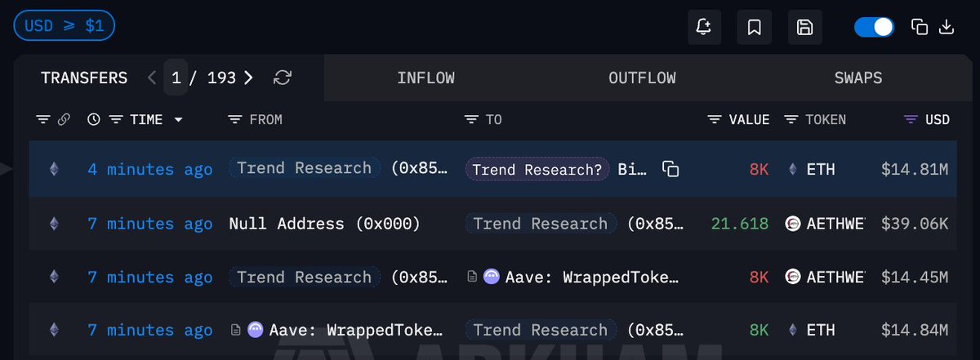
Task: Copy the Trend Research? address in first row
Action: pyautogui.click(x=670, y=170)
